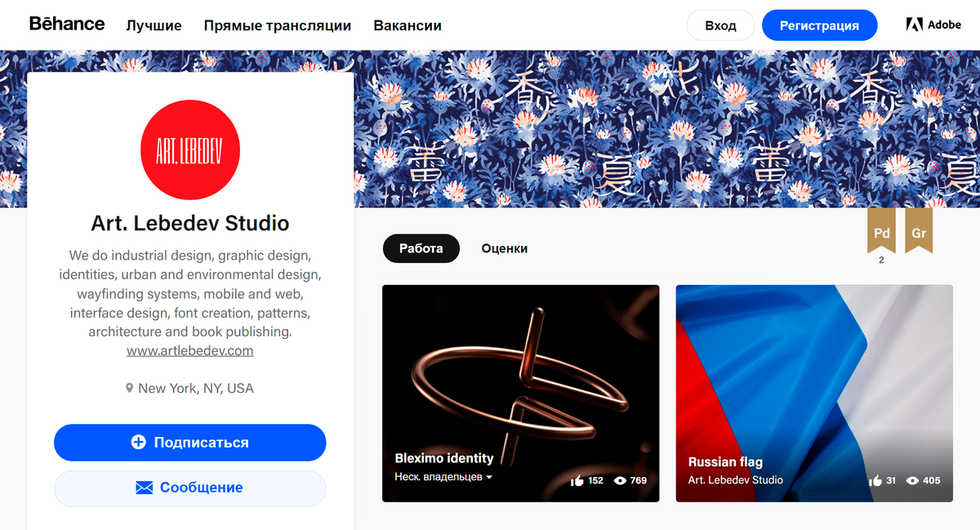980x530 pixels.
Task: Click the New York, NY, USA location text
Action: (196, 389)
